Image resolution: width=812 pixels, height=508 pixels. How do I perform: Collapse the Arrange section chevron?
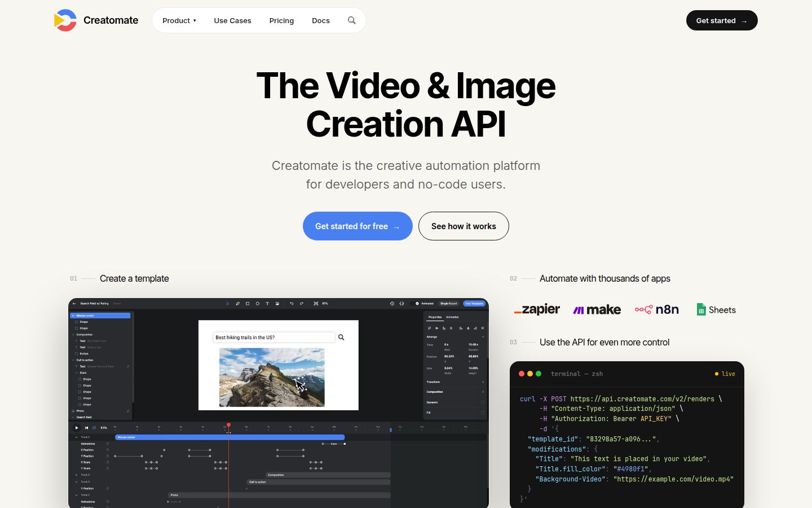[x=483, y=337]
